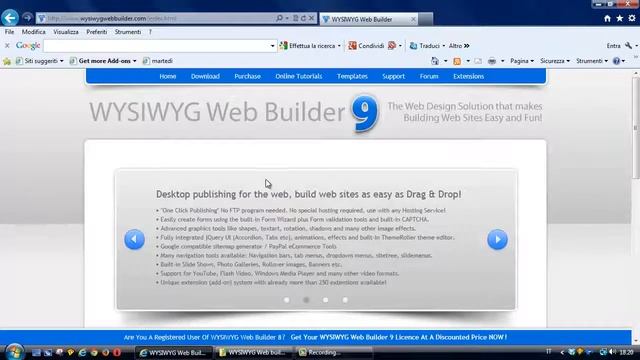The image size is (640, 360).
Task: Open the Support link
Action: click(393, 76)
